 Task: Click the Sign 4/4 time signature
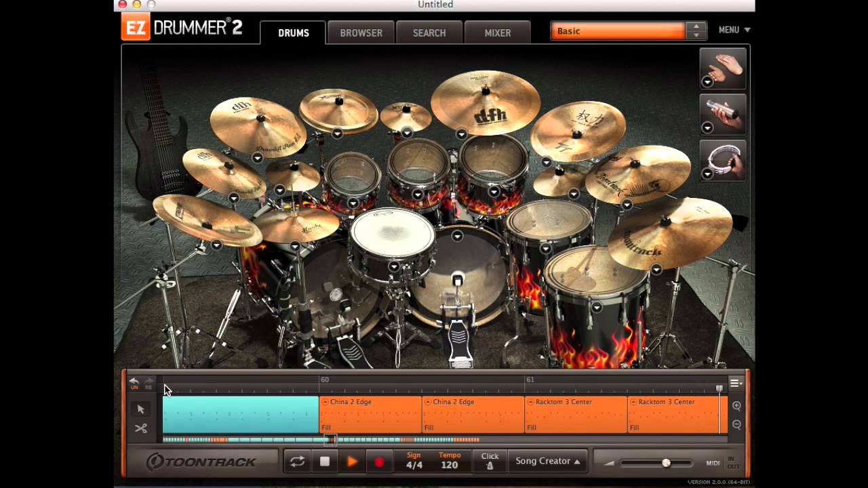414,461
